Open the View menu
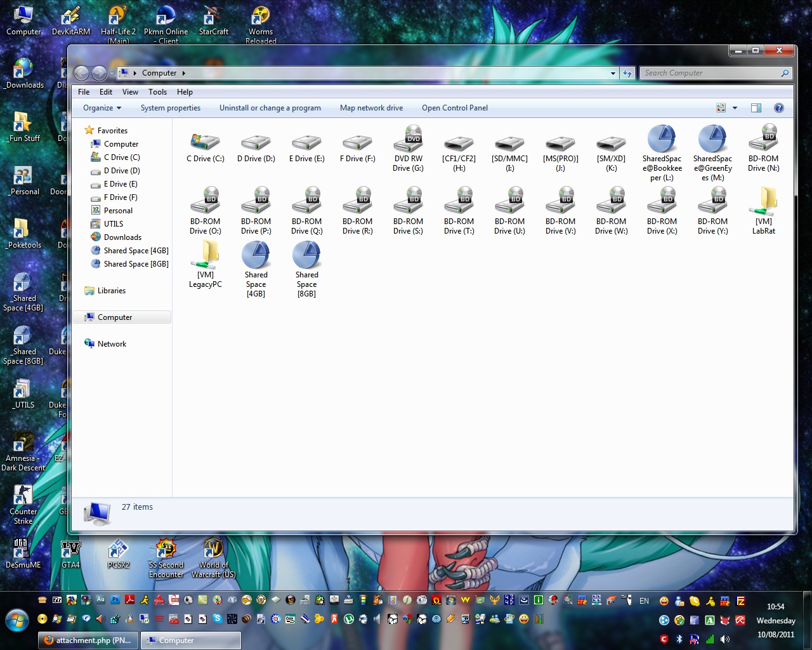The width and height of the screenshot is (812, 650). pyautogui.click(x=130, y=92)
